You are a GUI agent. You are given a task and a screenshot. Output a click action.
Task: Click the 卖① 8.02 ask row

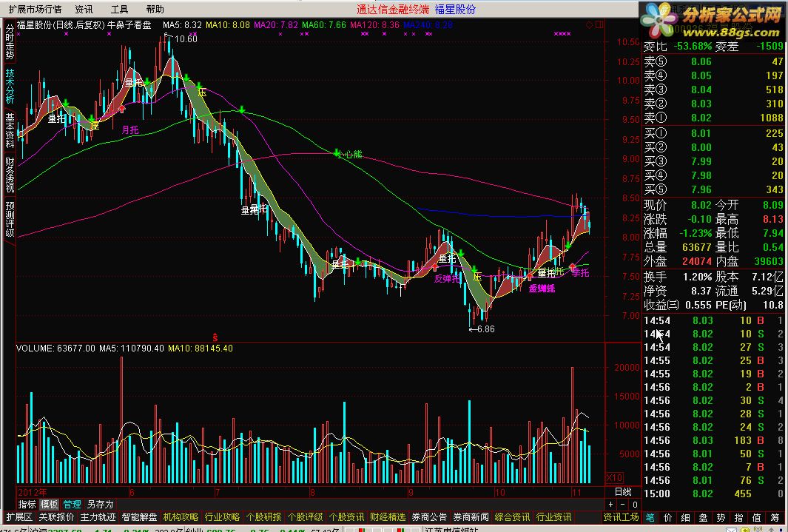click(x=713, y=118)
